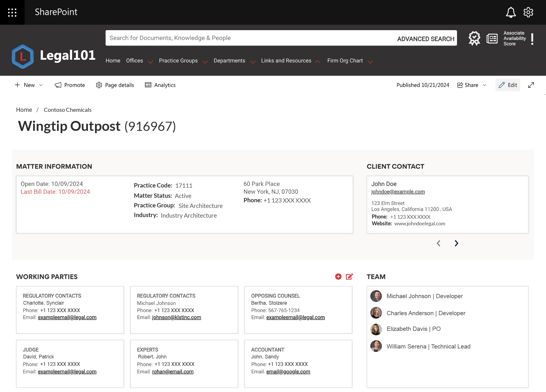Screen dimensions: 546x392
Task: Expand the Practice Groups chevron
Action: (205, 62)
